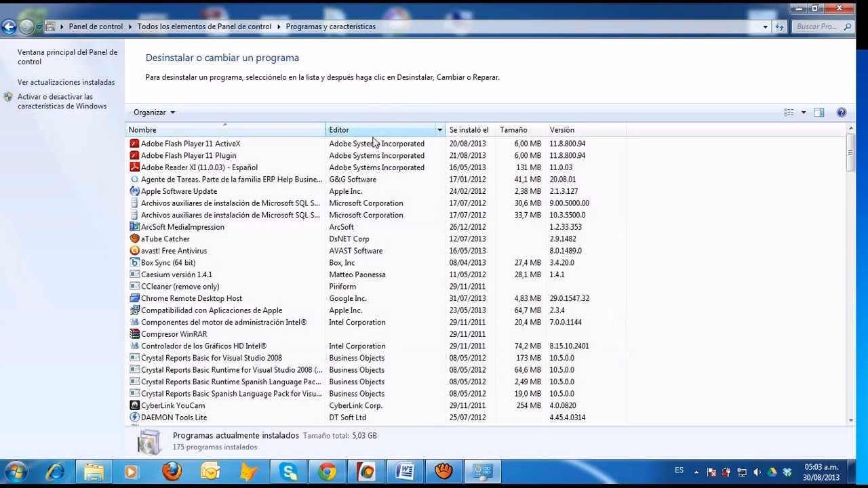Click the change-view icon in the toolbar
This screenshot has width=868, height=488.
pos(789,113)
